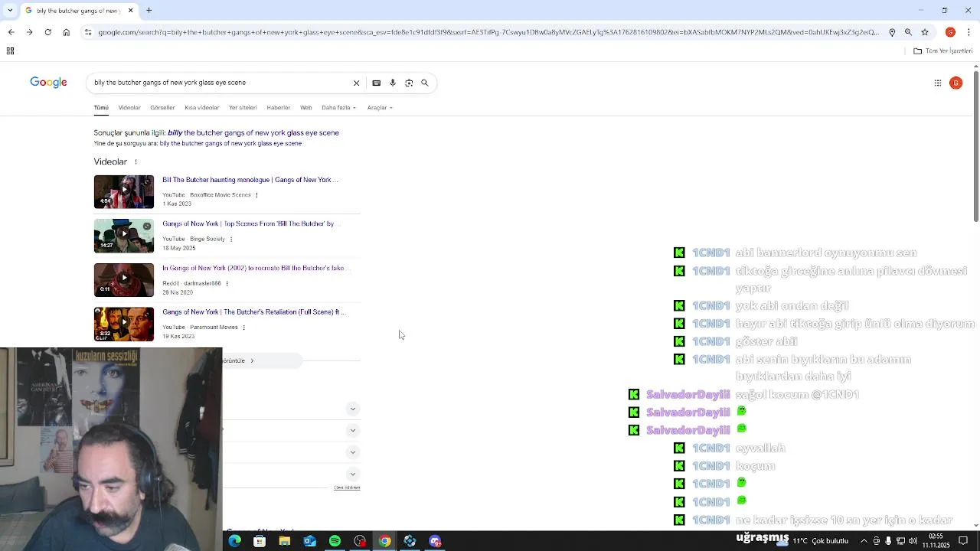The height and width of the screenshot is (551, 980).
Task: Play haunting monologue video thumbnail
Action: pyautogui.click(x=124, y=192)
